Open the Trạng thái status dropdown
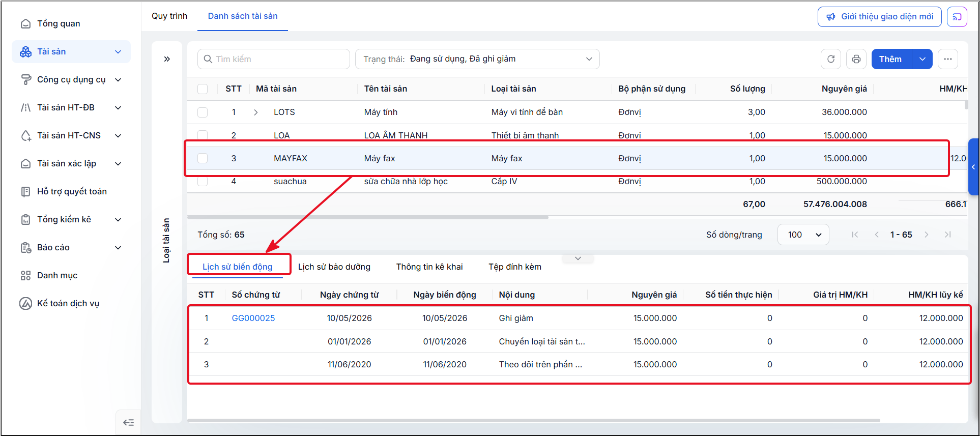Image resolution: width=980 pixels, height=436 pixels. [x=477, y=59]
